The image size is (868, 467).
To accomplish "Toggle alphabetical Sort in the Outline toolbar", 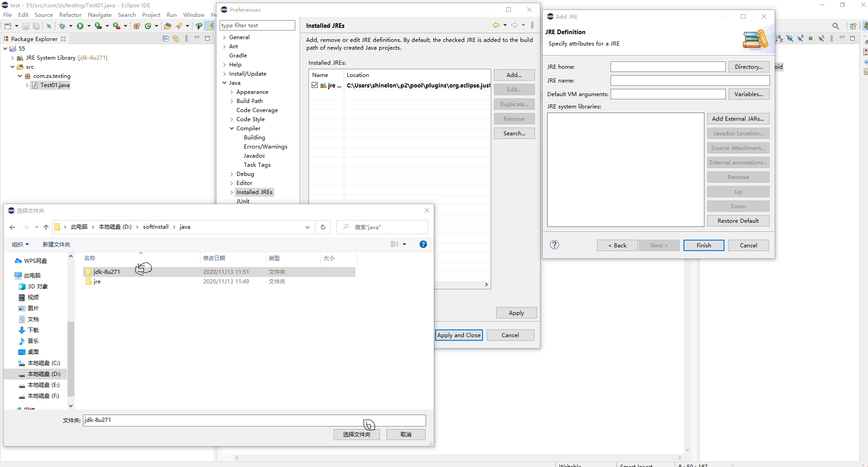I will pyautogui.click(x=779, y=39).
